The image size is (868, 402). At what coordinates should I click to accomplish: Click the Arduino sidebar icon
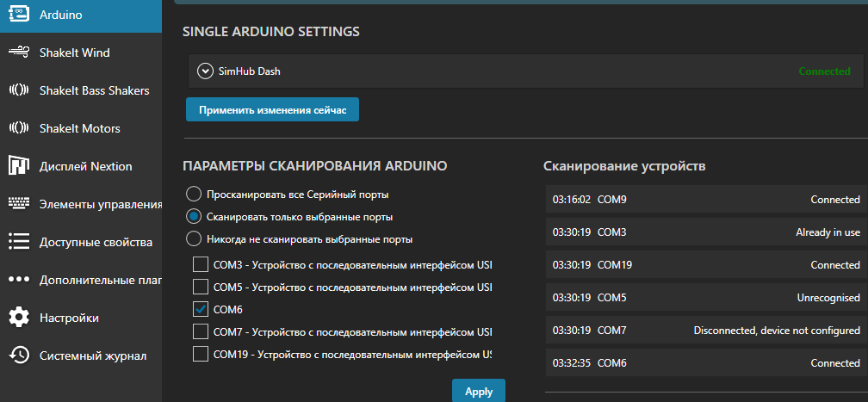point(19,15)
